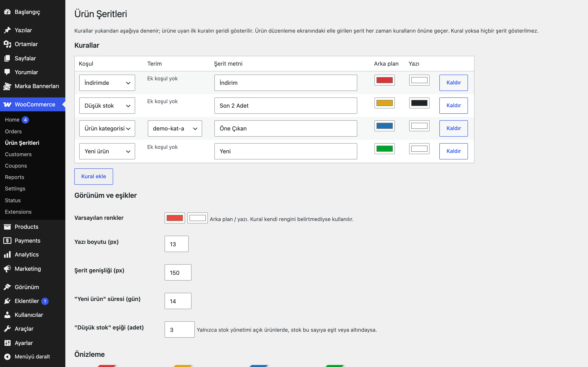The image size is (588, 367).
Task: Click the Marketing megaphone icon
Action: click(7, 269)
